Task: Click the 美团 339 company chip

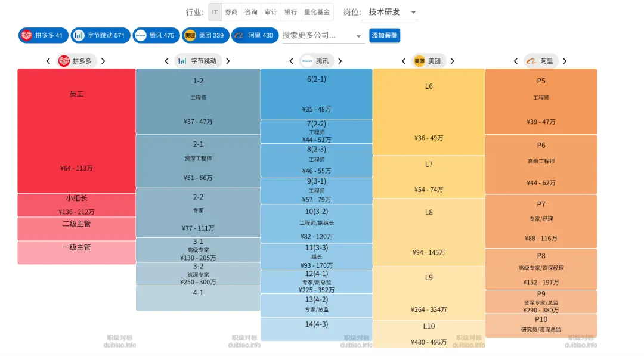Action: [205, 35]
